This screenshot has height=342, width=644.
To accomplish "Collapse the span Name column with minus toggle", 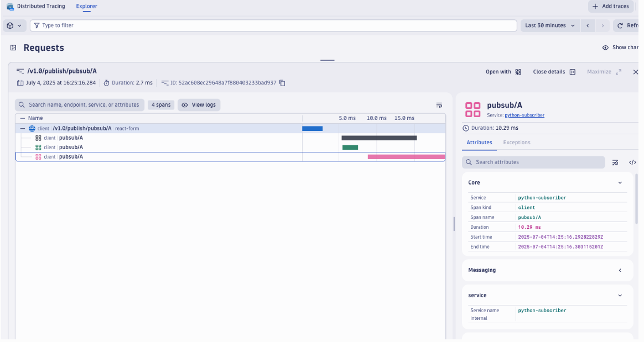I will 22,118.
